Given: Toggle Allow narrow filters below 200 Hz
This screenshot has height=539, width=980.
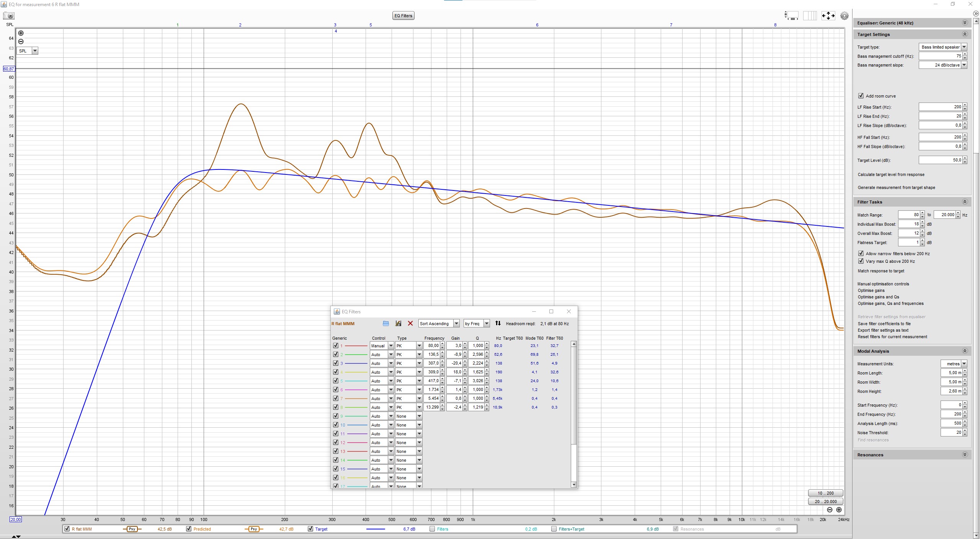Looking at the screenshot, I should tap(861, 253).
